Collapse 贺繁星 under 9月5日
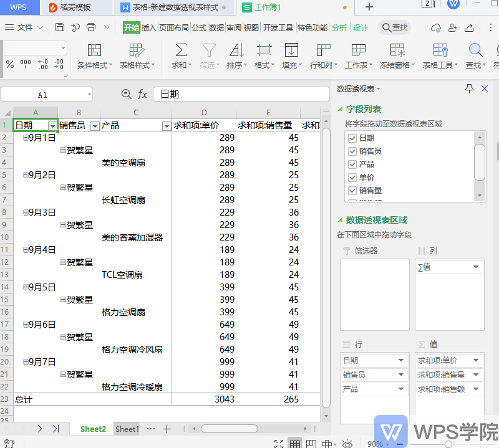This screenshot has height=448, width=499. (63, 300)
